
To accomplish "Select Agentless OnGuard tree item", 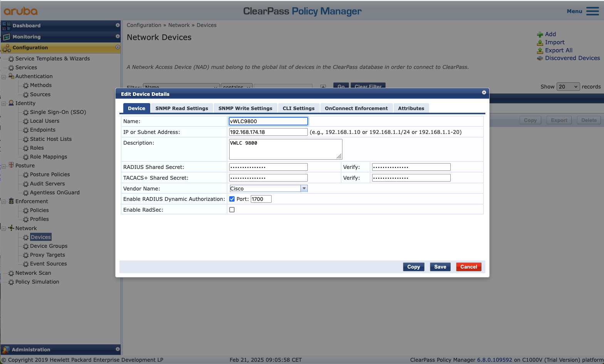I will tap(55, 193).
